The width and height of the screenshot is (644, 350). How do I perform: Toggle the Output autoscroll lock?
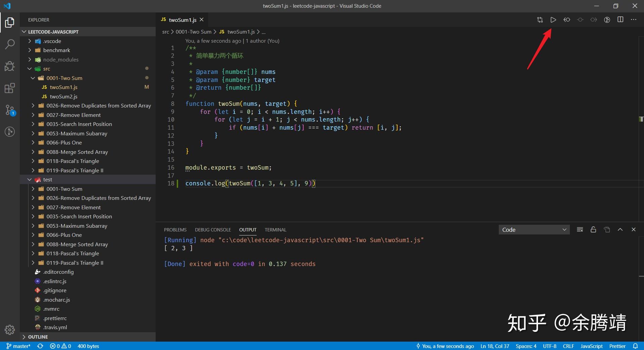pyautogui.click(x=593, y=230)
